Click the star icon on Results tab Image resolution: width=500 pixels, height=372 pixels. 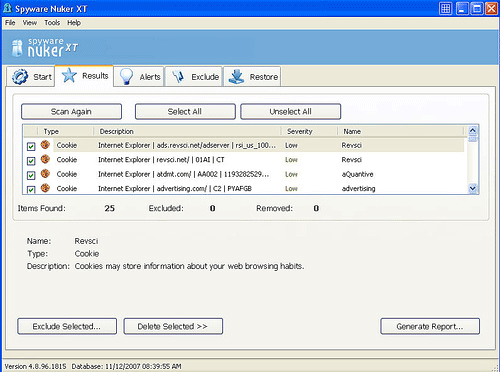point(69,75)
